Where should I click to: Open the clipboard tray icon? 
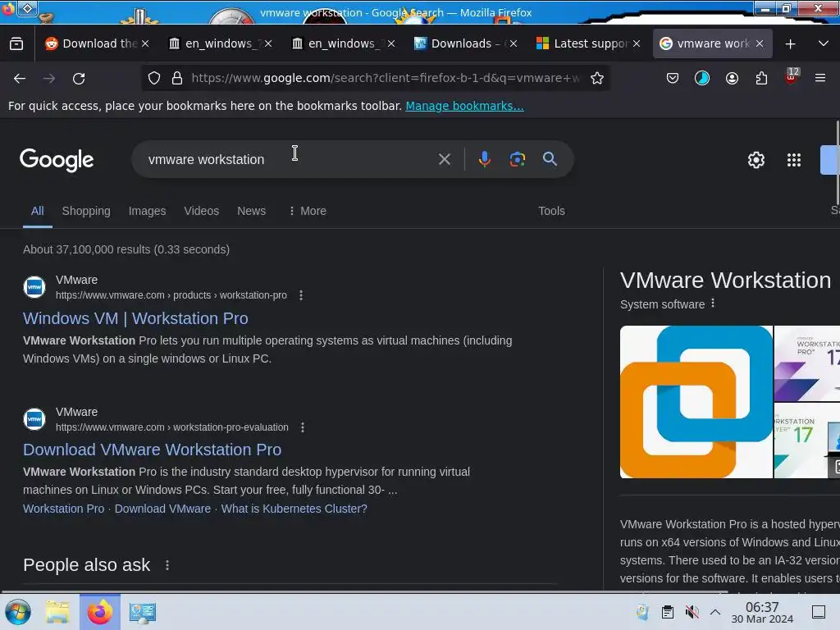[668, 612]
